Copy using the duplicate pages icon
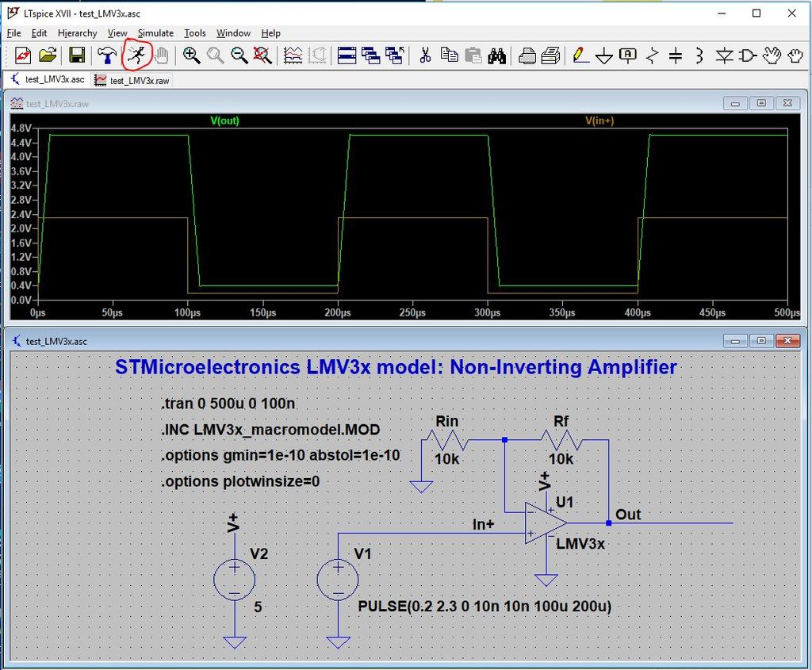The width and height of the screenshot is (812, 670). (x=449, y=56)
